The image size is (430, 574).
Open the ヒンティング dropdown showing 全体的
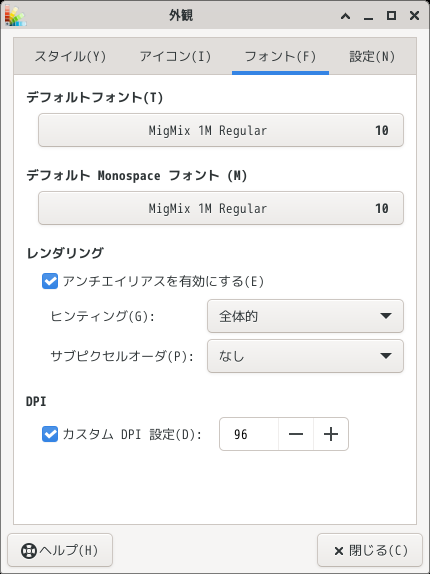305,316
